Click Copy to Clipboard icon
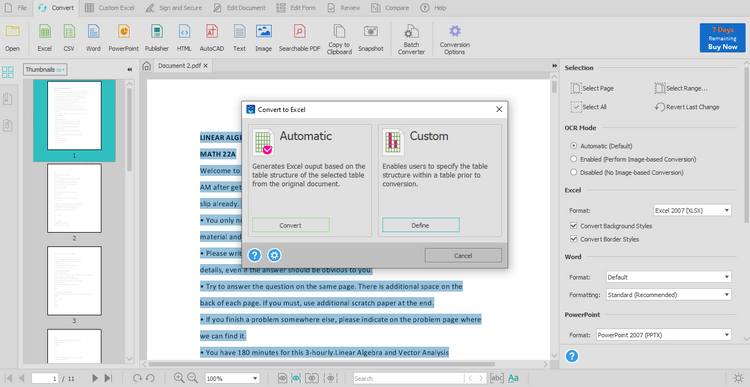The height and width of the screenshot is (387, 750). coord(339,31)
